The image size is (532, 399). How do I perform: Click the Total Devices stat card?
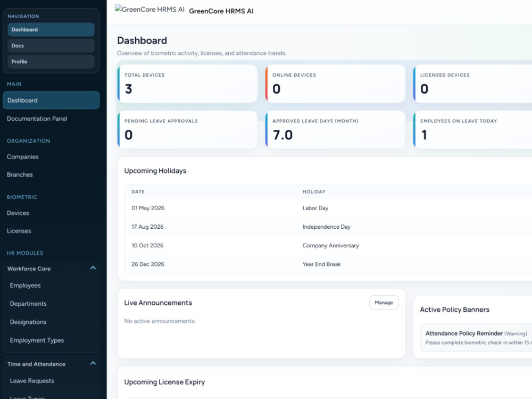[187, 84]
